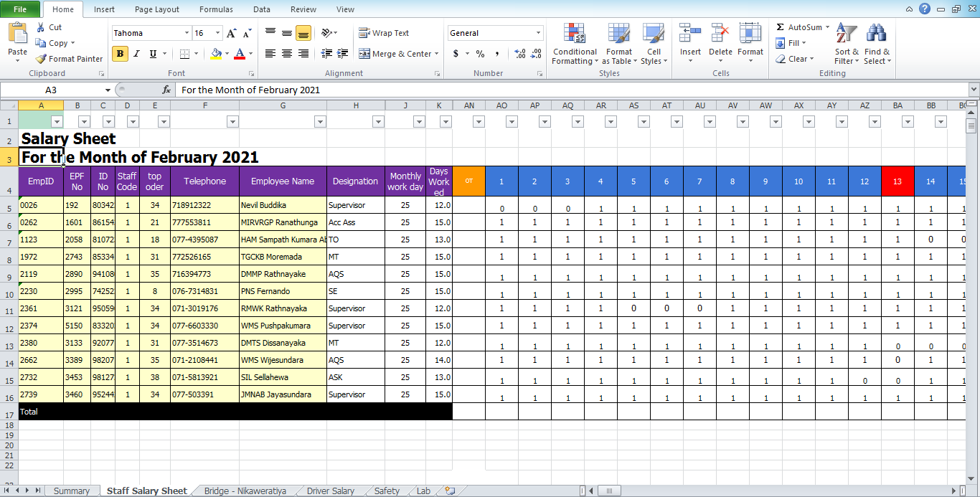Screen dimensions: 980x497
Task: Toggle italic formatting
Action: pos(136,54)
